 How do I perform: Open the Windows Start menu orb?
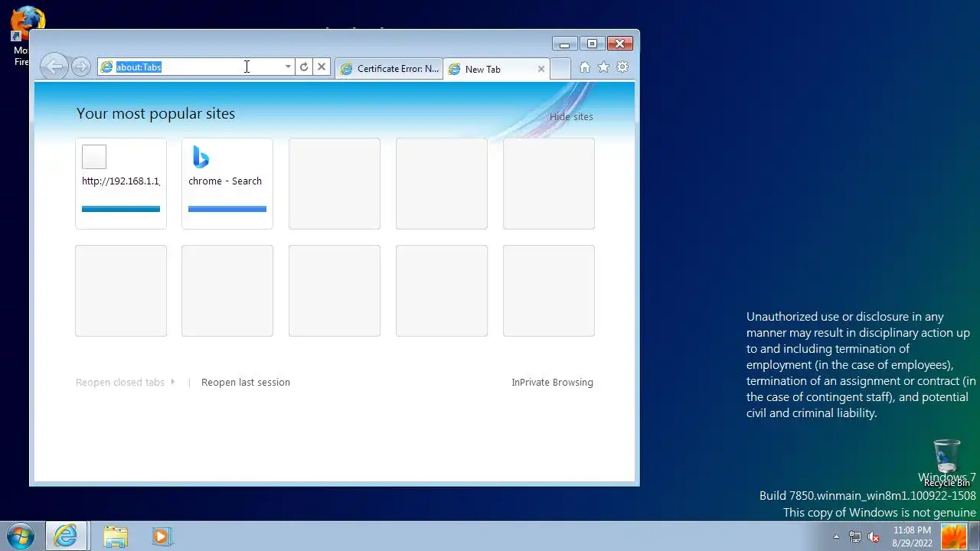[21, 536]
